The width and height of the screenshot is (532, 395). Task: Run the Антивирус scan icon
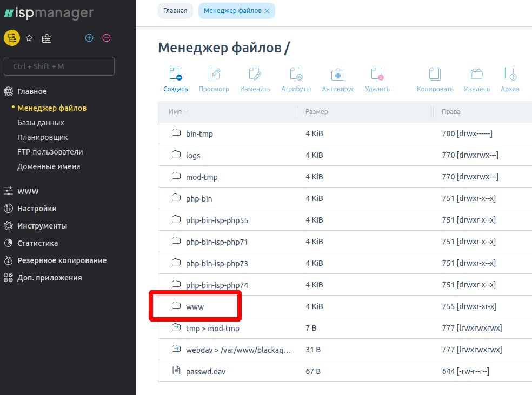click(338, 75)
